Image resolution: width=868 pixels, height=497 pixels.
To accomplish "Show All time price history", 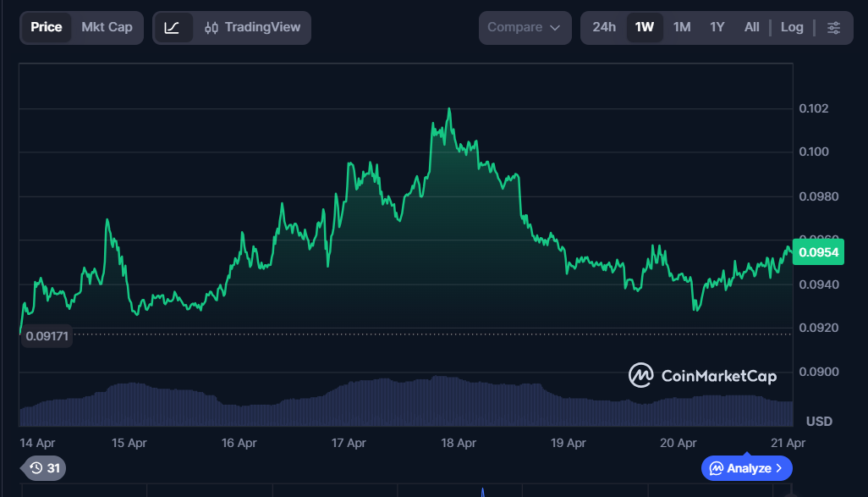I will click(751, 27).
